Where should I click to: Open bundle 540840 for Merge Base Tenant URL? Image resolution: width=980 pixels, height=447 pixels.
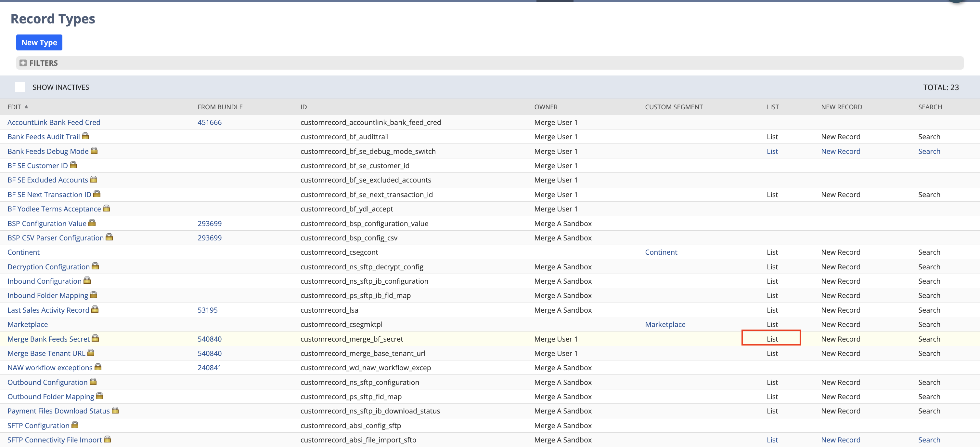[210, 353]
